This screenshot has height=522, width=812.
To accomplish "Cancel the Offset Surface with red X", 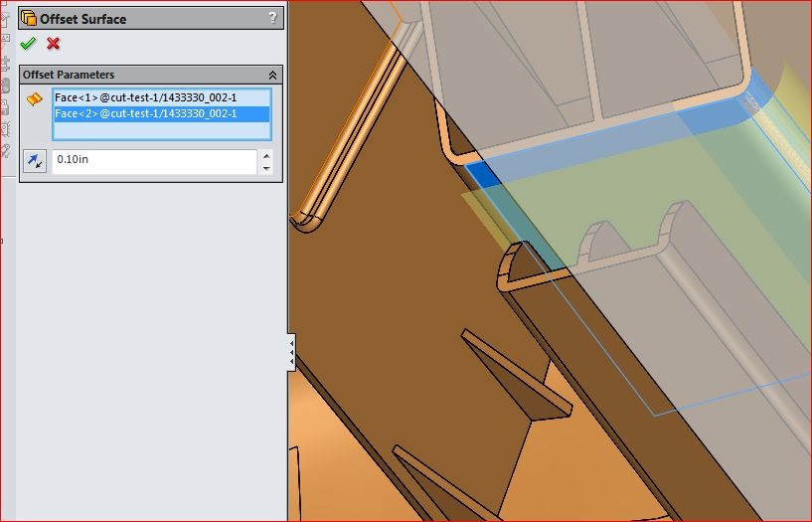I will 53,44.
